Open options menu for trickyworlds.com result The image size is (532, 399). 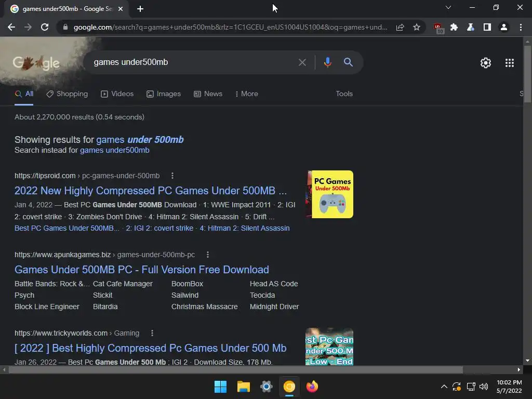point(152,333)
